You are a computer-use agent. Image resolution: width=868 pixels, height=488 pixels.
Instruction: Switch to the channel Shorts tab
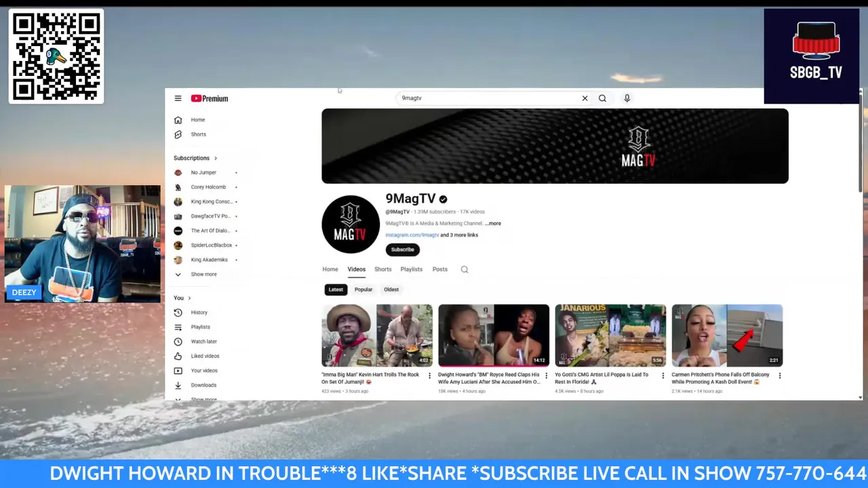tap(382, 269)
